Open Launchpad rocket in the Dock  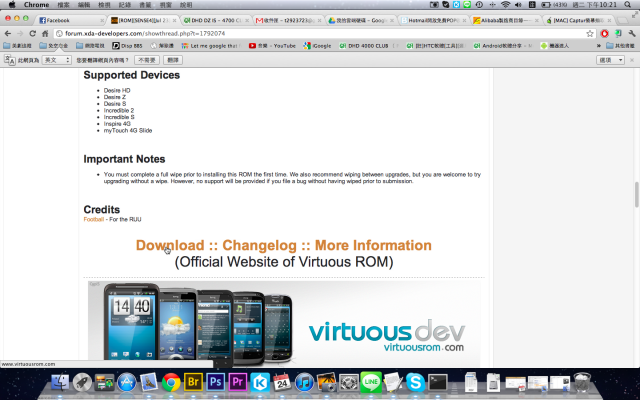coord(82,383)
